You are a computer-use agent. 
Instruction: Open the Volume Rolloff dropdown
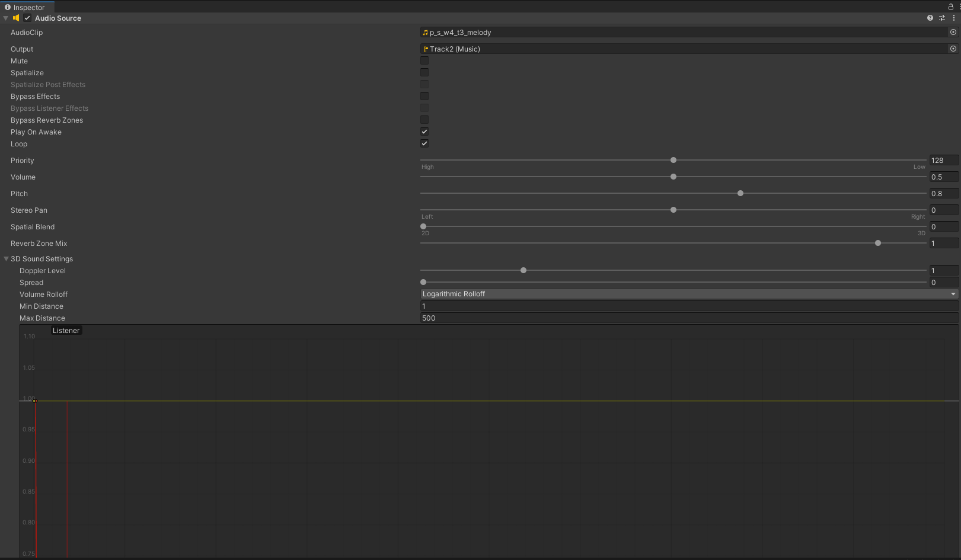coord(689,294)
